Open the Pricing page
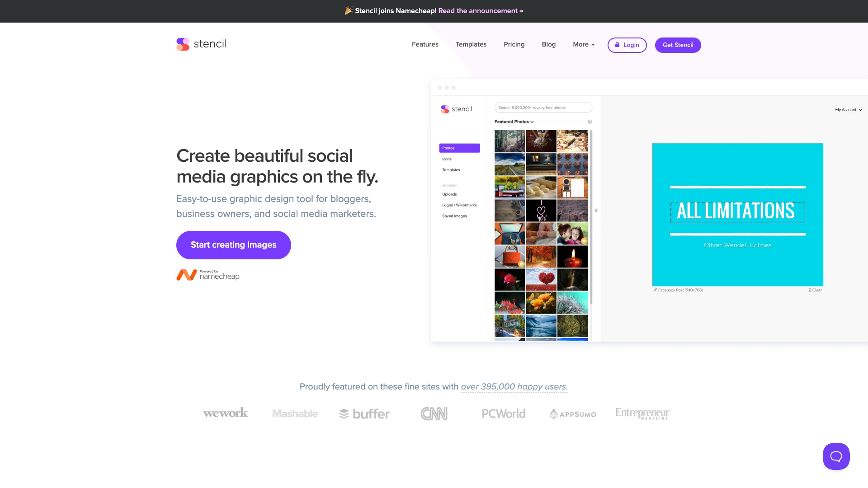Screen dimensions: 868x488 point(514,44)
